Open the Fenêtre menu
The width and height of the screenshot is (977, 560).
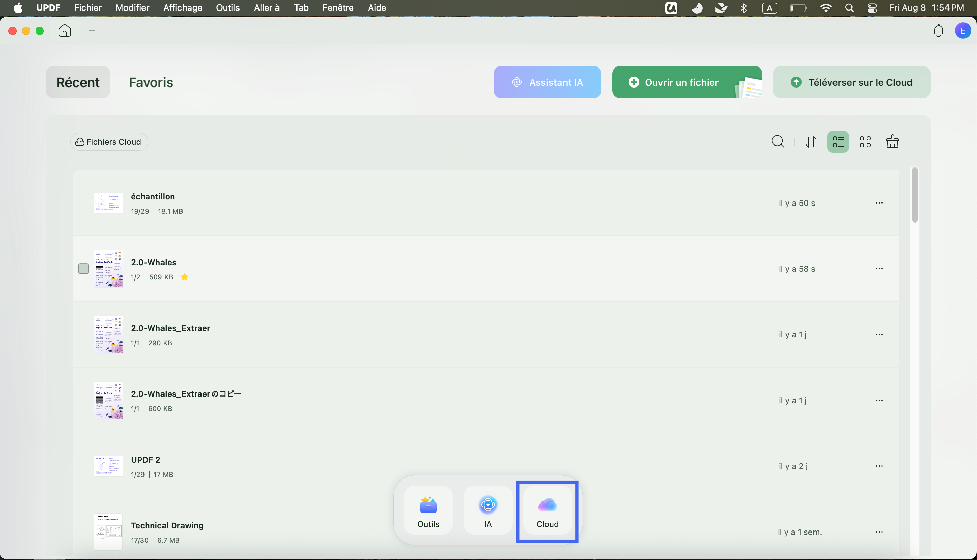click(x=338, y=8)
